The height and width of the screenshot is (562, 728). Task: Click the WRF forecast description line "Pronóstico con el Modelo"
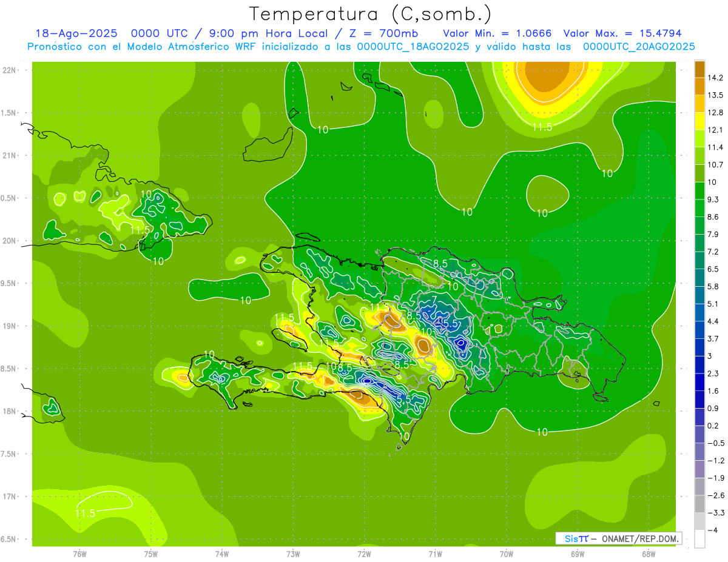pos(361,46)
